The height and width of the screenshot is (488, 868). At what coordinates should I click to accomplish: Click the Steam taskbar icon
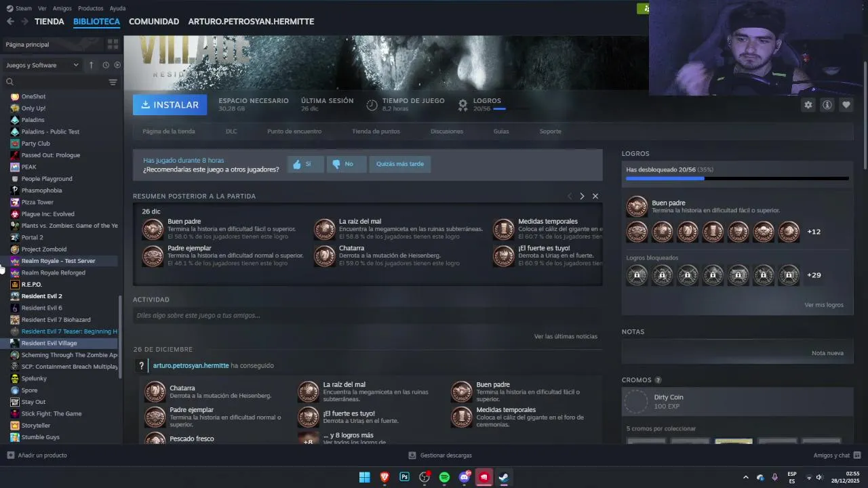pyautogui.click(x=504, y=477)
